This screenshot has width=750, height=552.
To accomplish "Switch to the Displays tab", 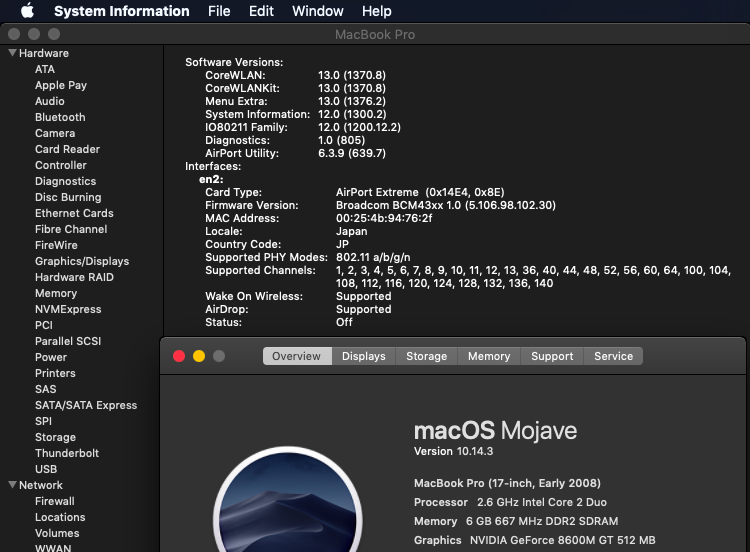I will 364,356.
